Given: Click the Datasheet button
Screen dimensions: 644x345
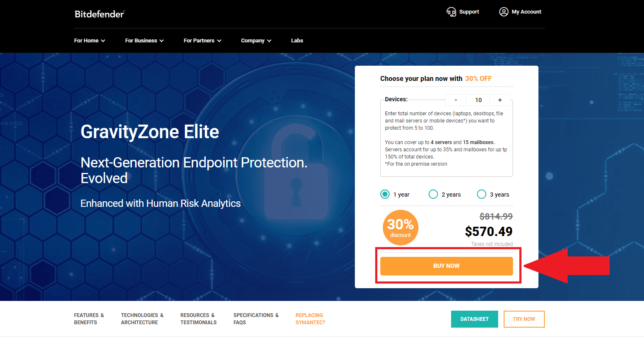Looking at the screenshot, I should point(474,319).
